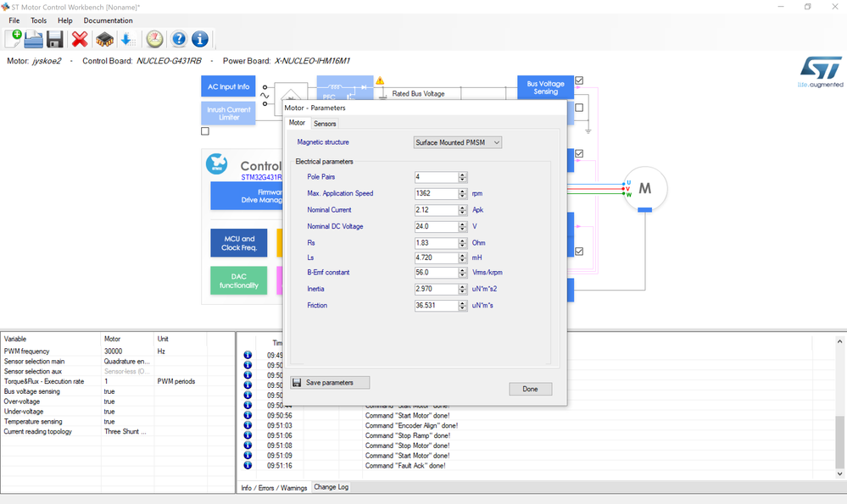Generate the project with the blue arrow icon
847x504 pixels.
click(127, 39)
